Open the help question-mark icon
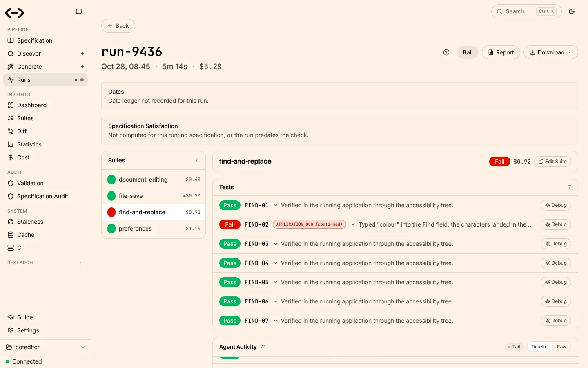This screenshot has width=588, height=368. [446, 52]
